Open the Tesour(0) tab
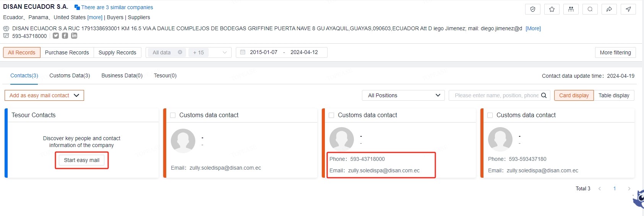Screen dimensions: 644x216 165,75
